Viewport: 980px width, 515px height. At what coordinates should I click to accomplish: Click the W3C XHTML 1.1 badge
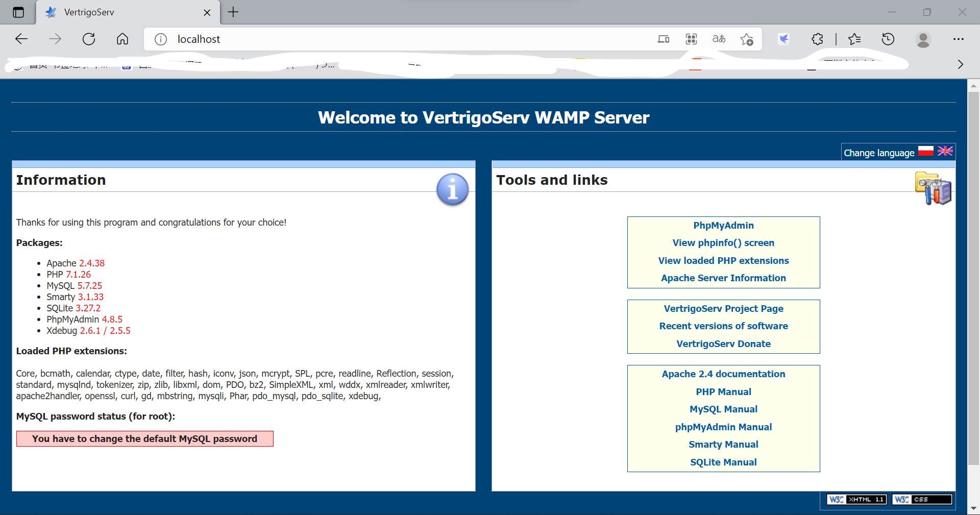856,499
